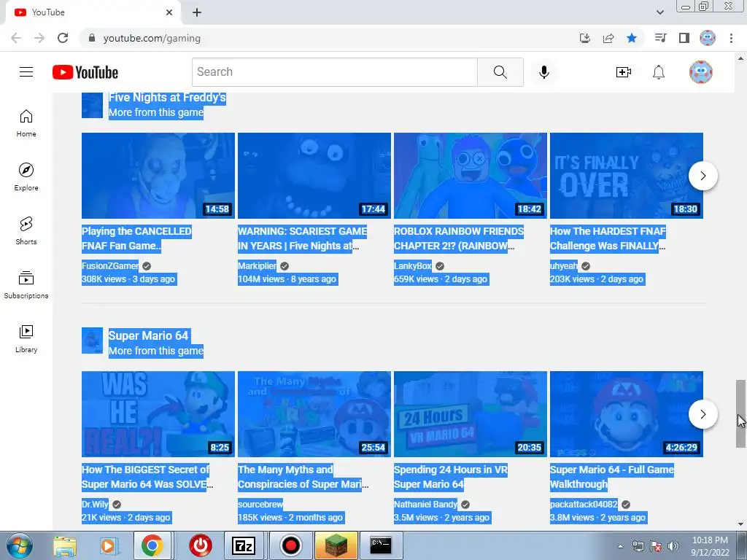The image size is (747, 560).
Task: Click the browser forward arrow
Action: pyautogui.click(x=39, y=38)
